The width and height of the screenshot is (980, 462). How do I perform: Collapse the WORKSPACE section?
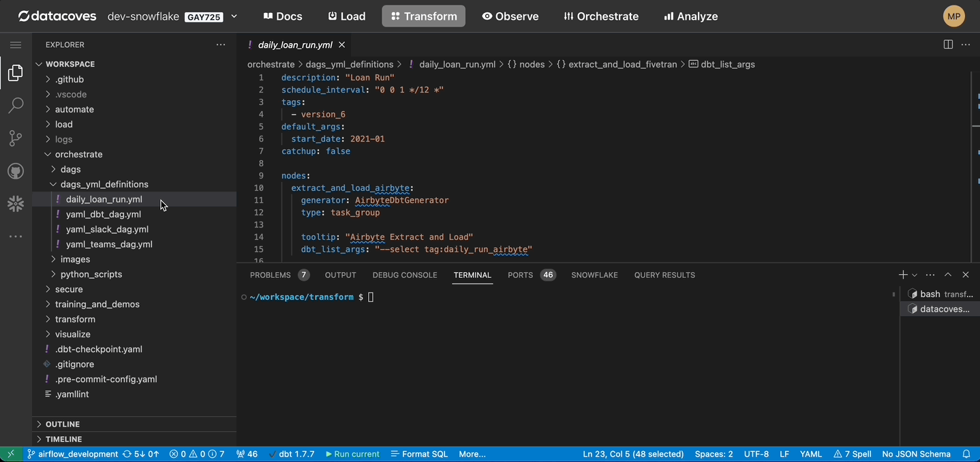pos(134,64)
